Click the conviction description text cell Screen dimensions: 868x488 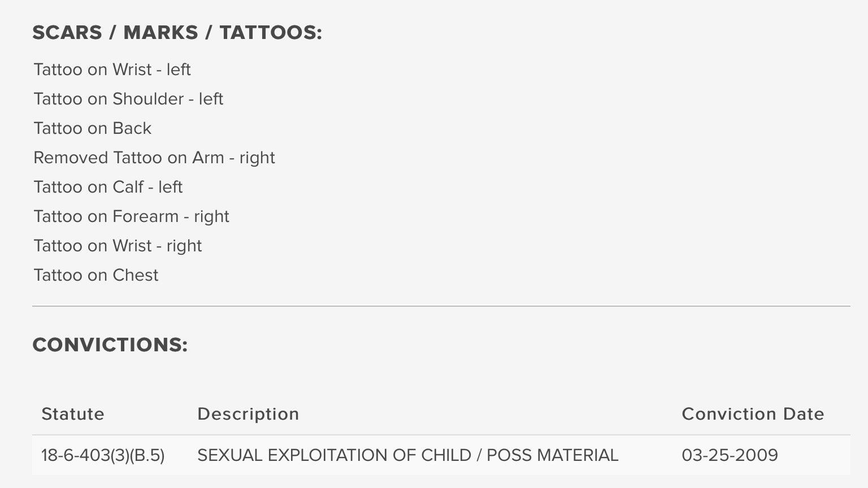click(407, 455)
